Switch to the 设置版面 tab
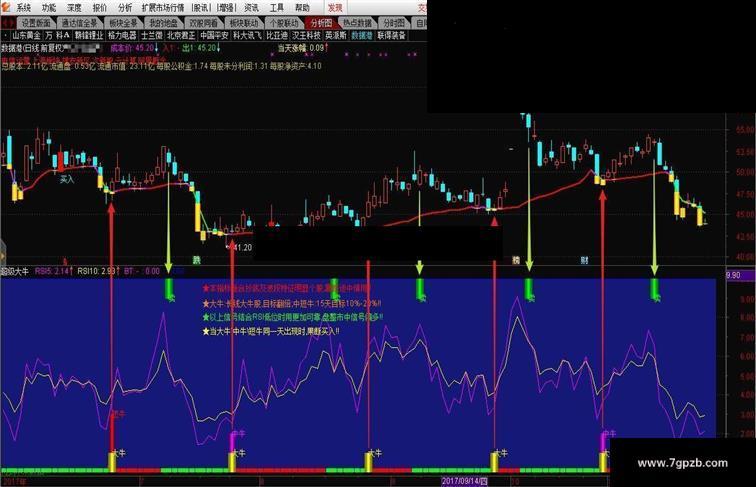This screenshot has height=487, width=756. click(36, 23)
